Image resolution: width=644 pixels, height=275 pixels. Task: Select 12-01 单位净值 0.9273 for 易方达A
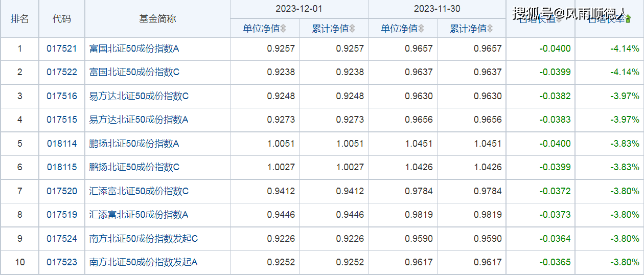click(x=281, y=120)
